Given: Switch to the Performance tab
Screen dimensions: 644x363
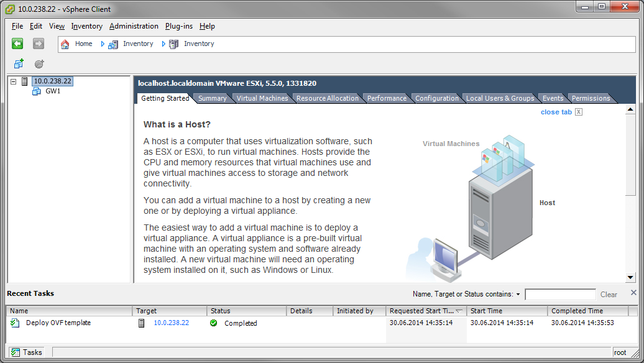Looking at the screenshot, I should (x=387, y=98).
